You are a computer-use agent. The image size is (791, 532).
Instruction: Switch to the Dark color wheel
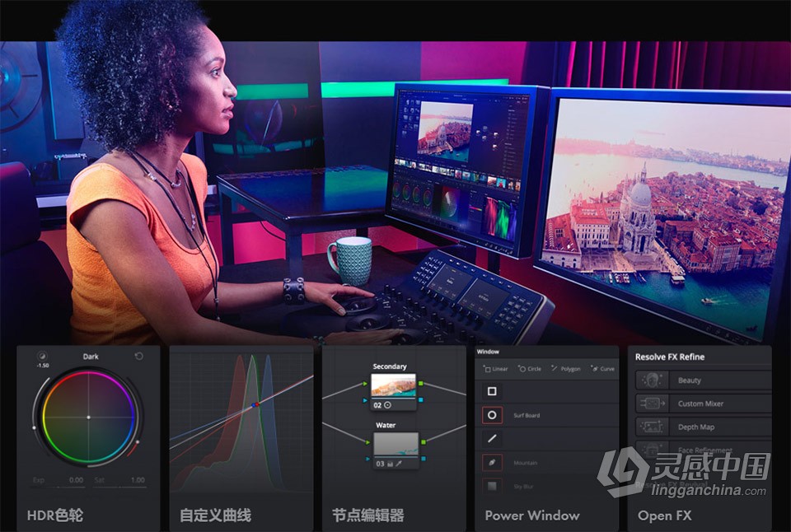pyautogui.click(x=91, y=356)
